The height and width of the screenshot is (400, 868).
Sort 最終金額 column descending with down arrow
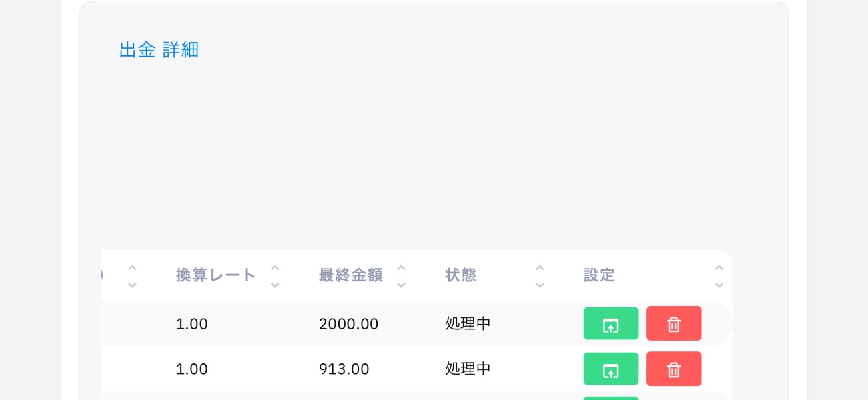point(401,285)
